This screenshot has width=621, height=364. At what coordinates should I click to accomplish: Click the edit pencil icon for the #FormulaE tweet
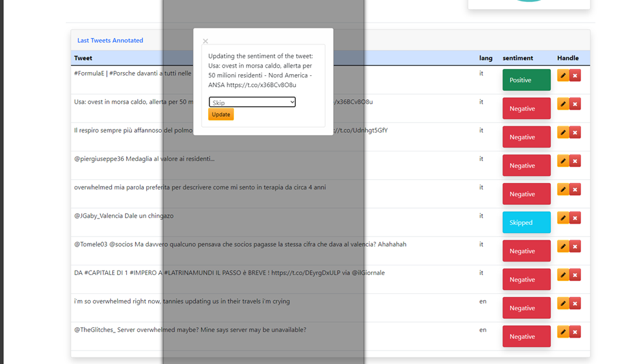click(563, 75)
